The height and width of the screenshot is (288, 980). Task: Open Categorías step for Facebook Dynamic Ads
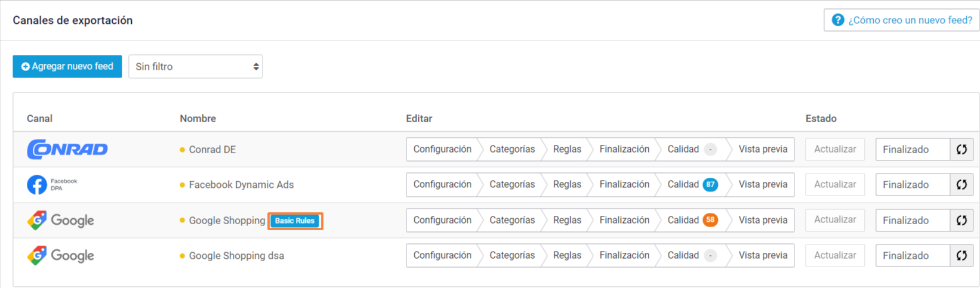coord(512,185)
